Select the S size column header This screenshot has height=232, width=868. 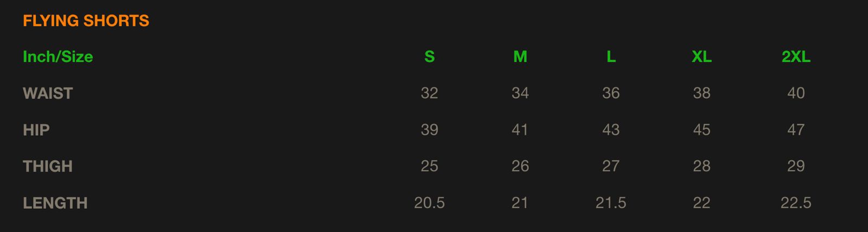[429, 57]
